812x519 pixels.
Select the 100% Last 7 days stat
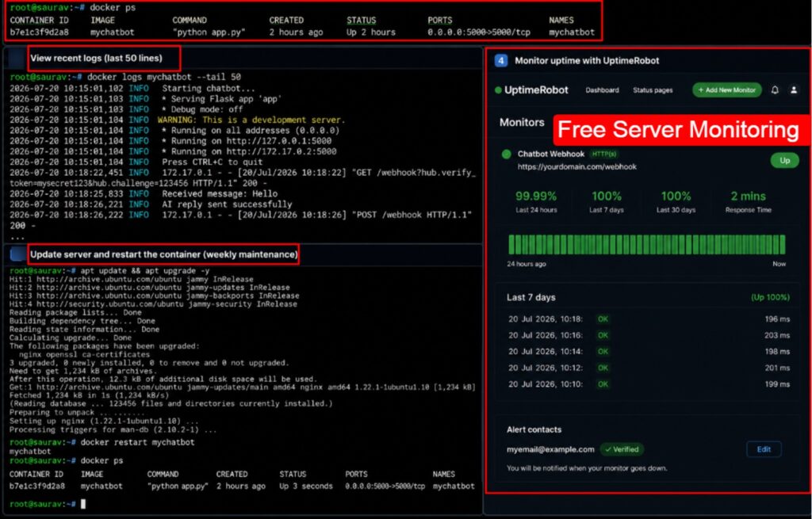(x=607, y=202)
